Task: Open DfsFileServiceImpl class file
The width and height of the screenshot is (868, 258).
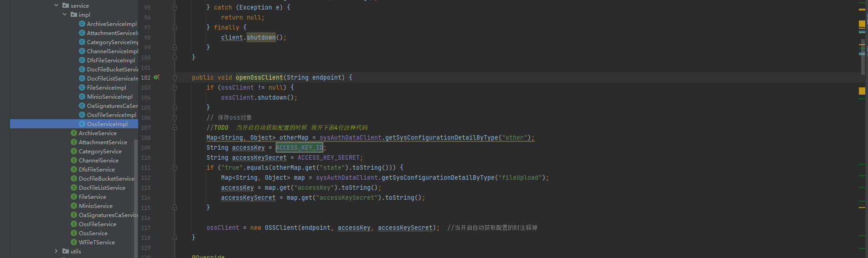Action: pos(111,60)
